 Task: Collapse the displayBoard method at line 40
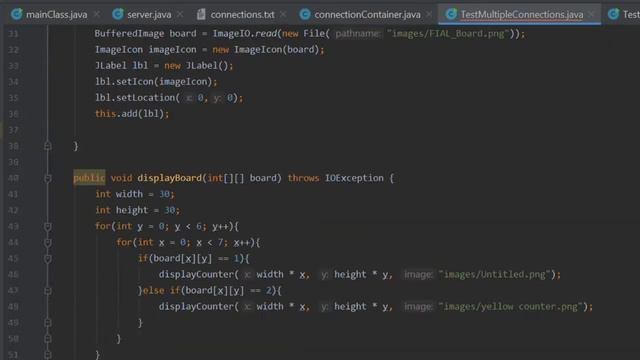click(48, 178)
